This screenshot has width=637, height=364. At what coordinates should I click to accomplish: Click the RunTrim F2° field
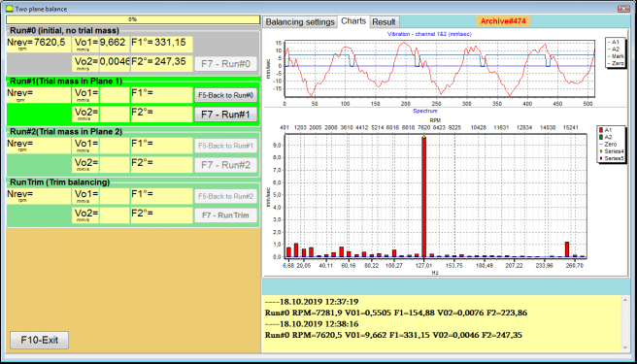(x=161, y=215)
